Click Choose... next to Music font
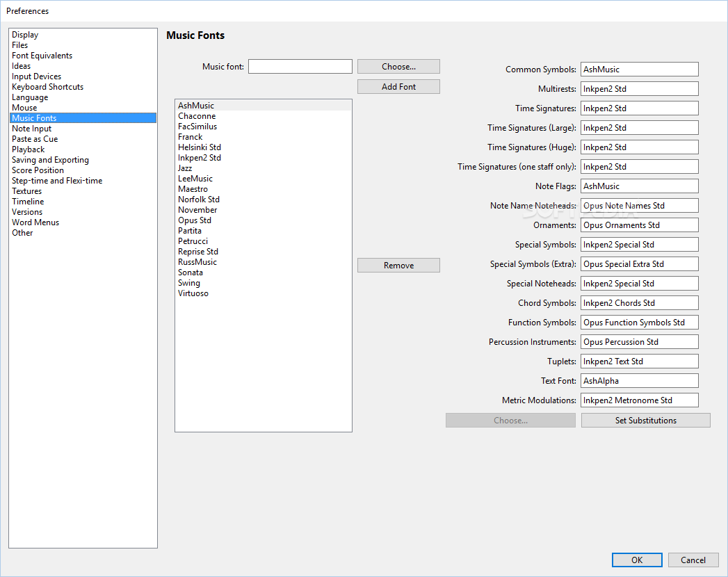The height and width of the screenshot is (577, 728). [398, 66]
